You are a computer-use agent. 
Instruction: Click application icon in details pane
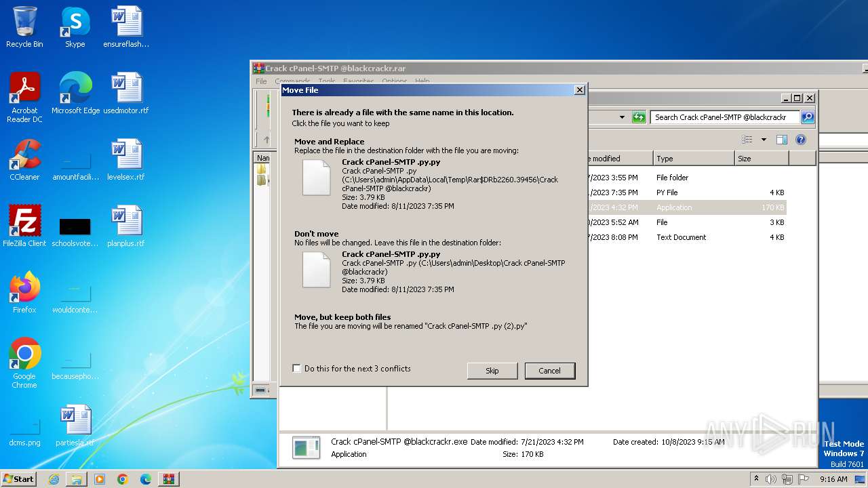pos(306,447)
